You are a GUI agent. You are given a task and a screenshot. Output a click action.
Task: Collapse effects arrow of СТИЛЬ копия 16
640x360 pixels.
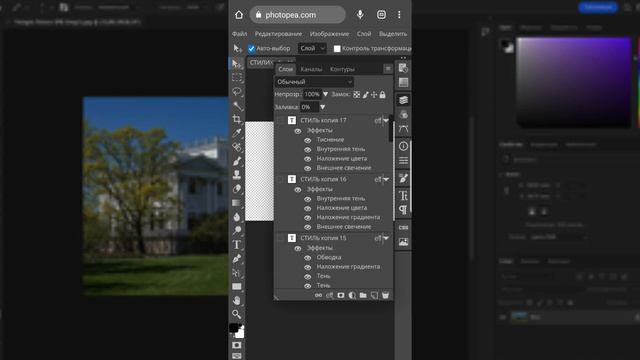tap(386, 179)
